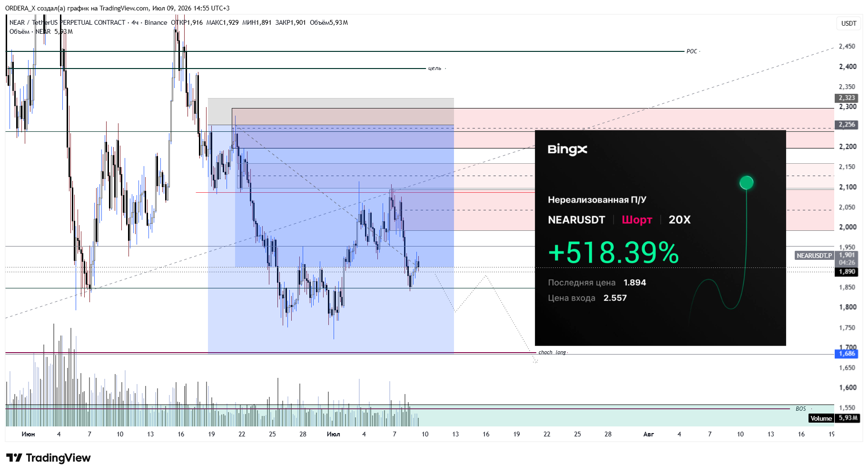Click the Volume label near the axis
868x474 pixels.
[821, 418]
